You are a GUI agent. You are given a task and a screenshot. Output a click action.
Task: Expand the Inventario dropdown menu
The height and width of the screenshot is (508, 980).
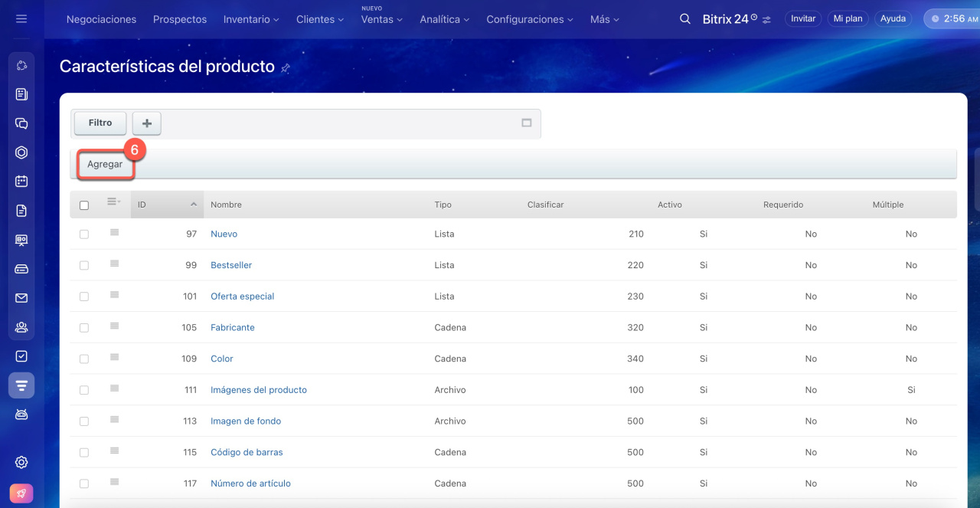coord(251,19)
